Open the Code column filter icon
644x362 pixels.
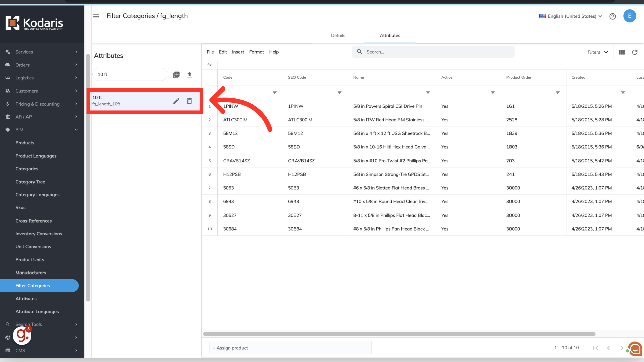pos(275,92)
